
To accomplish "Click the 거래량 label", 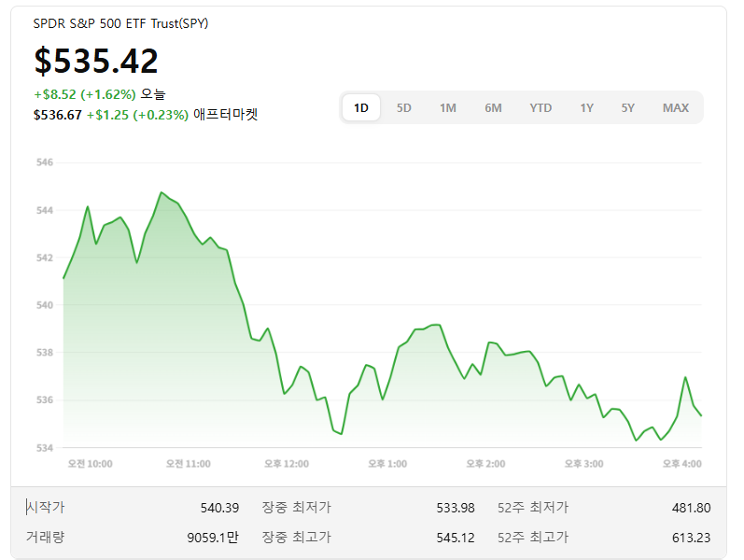I will [x=45, y=538].
